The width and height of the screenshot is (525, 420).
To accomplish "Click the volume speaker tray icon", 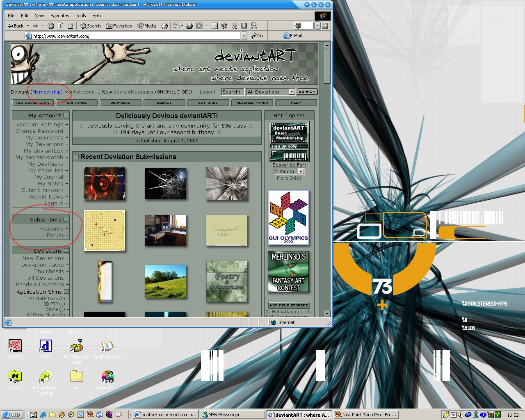I will coord(460,415).
